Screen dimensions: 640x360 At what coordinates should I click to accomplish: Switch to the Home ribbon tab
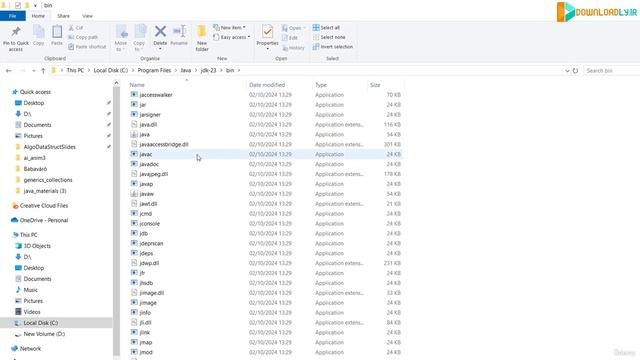(x=38, y=16)
